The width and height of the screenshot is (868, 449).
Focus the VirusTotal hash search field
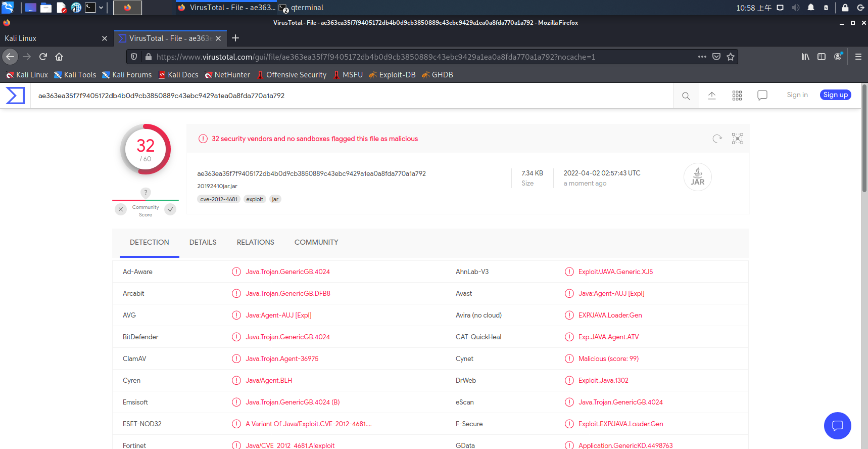(x=352, y=96)
